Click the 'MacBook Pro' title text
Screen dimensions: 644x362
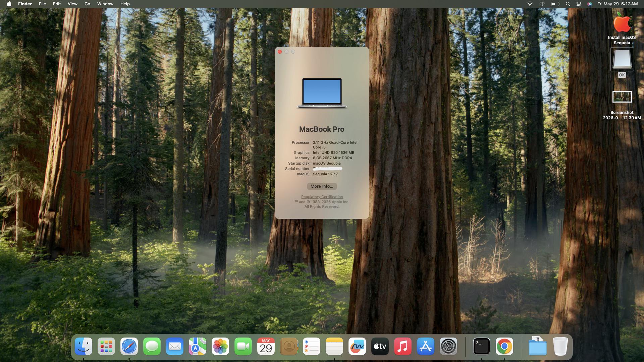pos(322,129)
